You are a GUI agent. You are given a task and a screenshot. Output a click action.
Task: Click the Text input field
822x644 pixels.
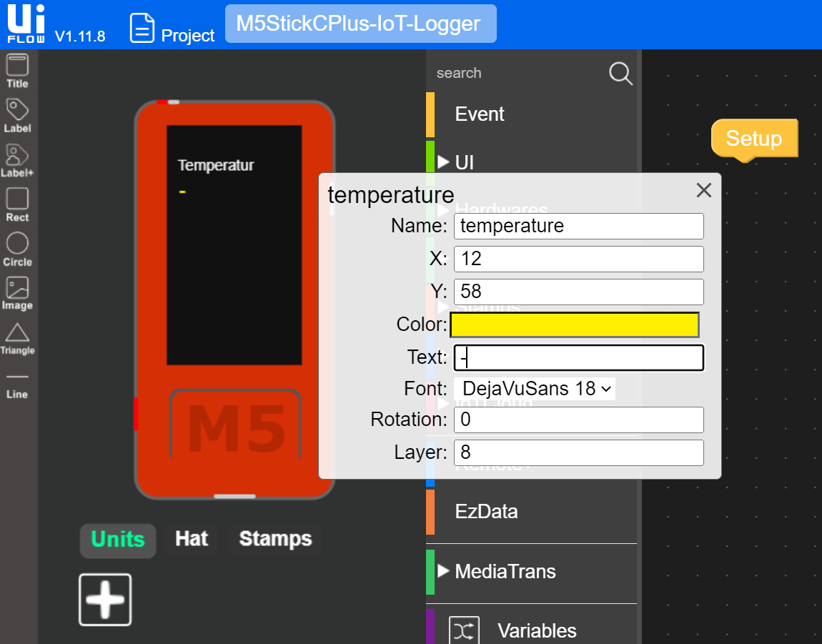coord(579,357)
